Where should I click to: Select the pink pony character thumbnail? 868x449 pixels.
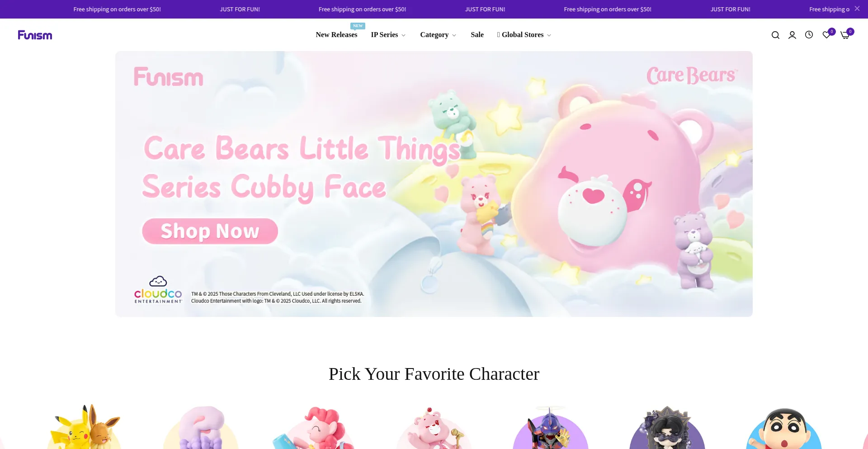click(x=317, y=427)
